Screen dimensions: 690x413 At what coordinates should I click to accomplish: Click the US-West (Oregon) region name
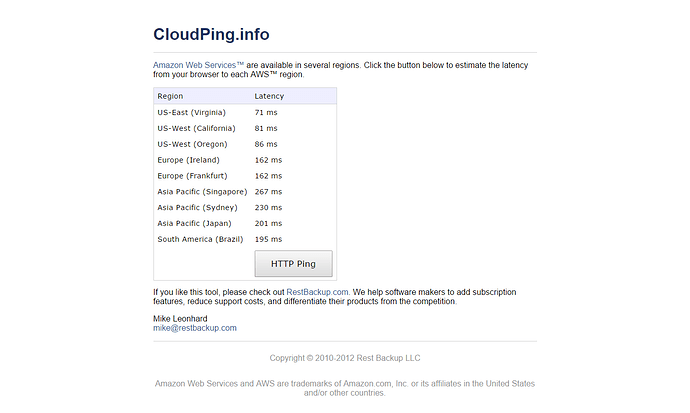pyautogui.click(x=191, y=144)
